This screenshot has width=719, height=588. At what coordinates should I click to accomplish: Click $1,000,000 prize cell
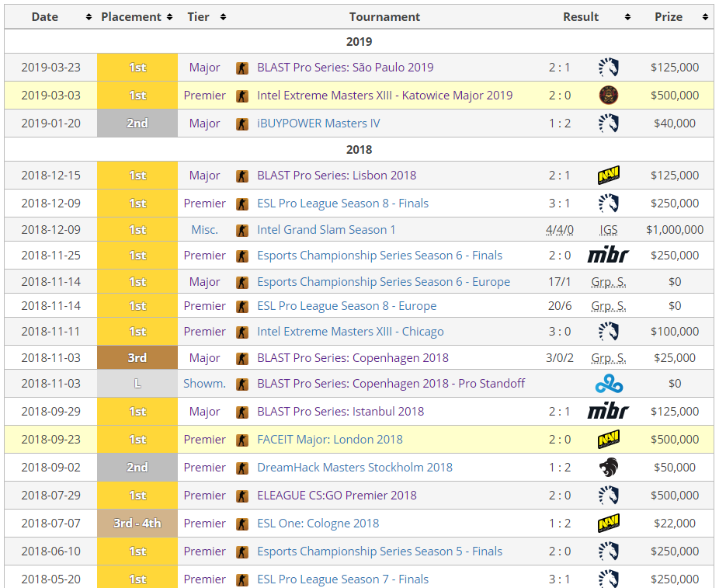[675, 230]
